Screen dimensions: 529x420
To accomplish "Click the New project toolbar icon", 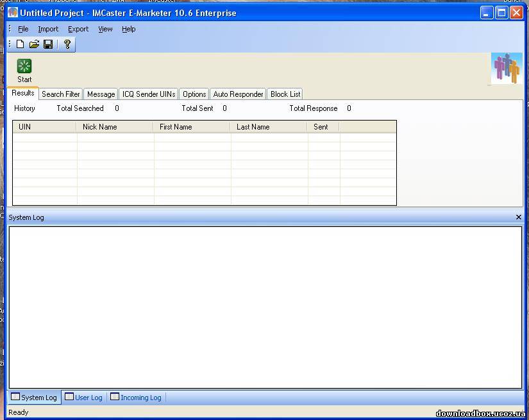I will 21,44.
